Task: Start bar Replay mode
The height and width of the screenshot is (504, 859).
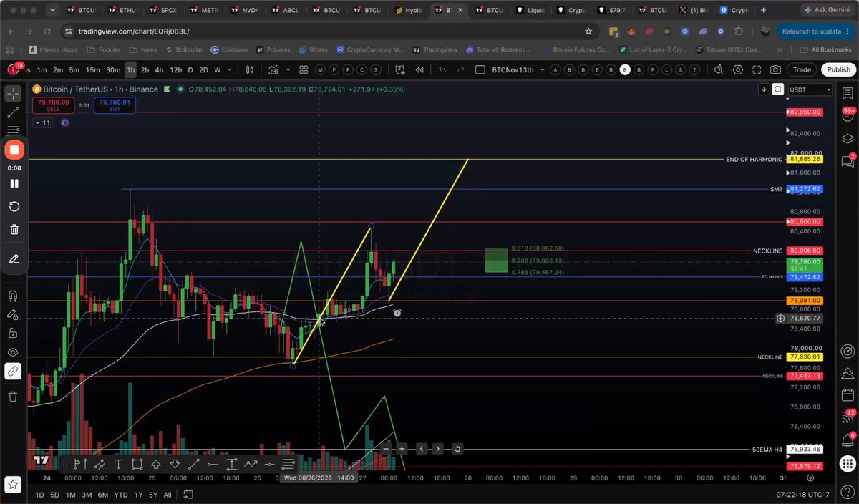Action: (419, 69)
